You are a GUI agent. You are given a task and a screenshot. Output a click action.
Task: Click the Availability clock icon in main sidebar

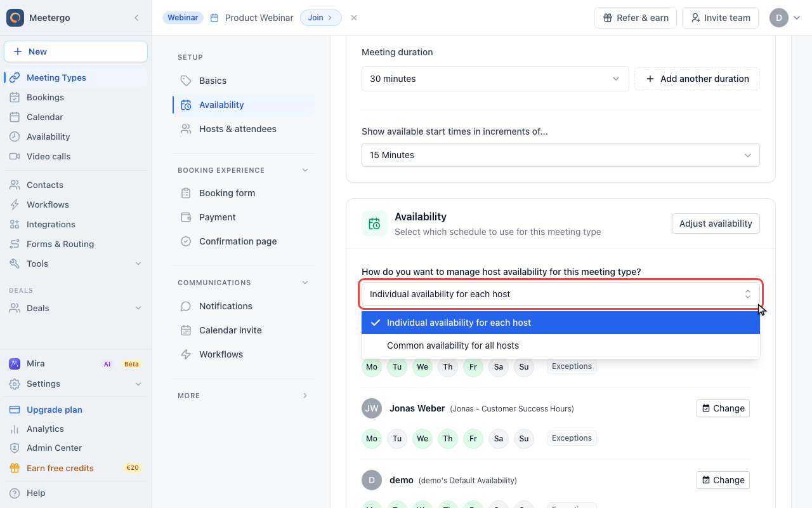tap(15, 137)
